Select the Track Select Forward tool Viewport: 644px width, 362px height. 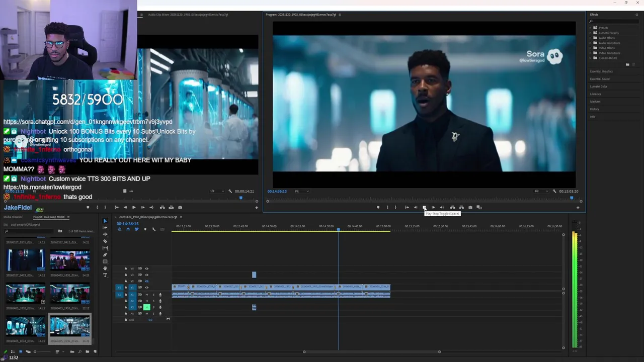tap(105, 228)
